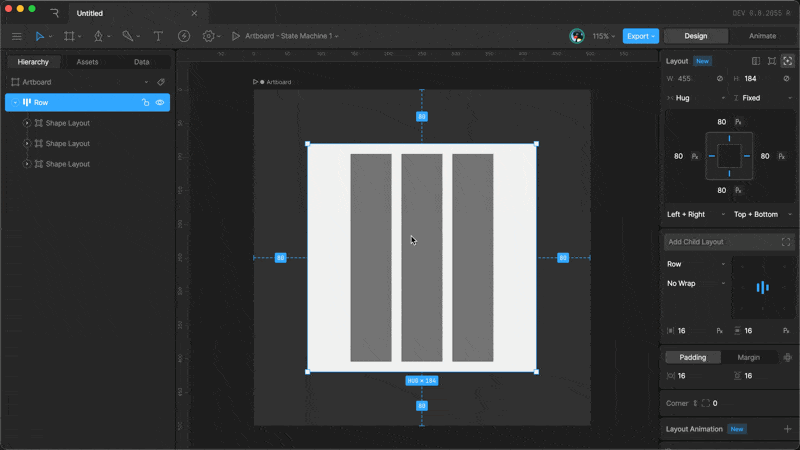The width and height of the screenshot is (800, 450).
Task: Click the user avatar icon
Action: (x=577, y=36)
